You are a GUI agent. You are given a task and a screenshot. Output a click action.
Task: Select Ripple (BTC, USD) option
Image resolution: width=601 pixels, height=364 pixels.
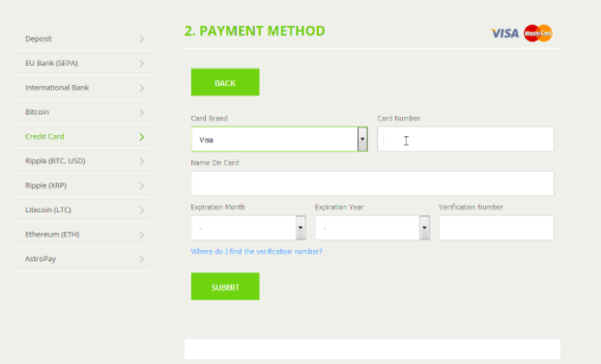pyautogui.click(x=82, y=161)
